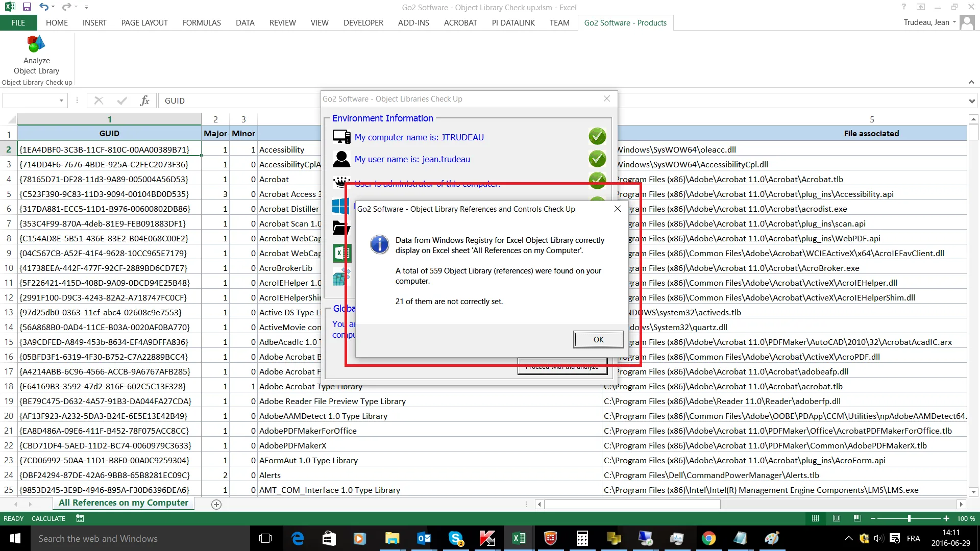Click the Skype icon in taskbar
This screenshot has height=551, width=980.
455,538
